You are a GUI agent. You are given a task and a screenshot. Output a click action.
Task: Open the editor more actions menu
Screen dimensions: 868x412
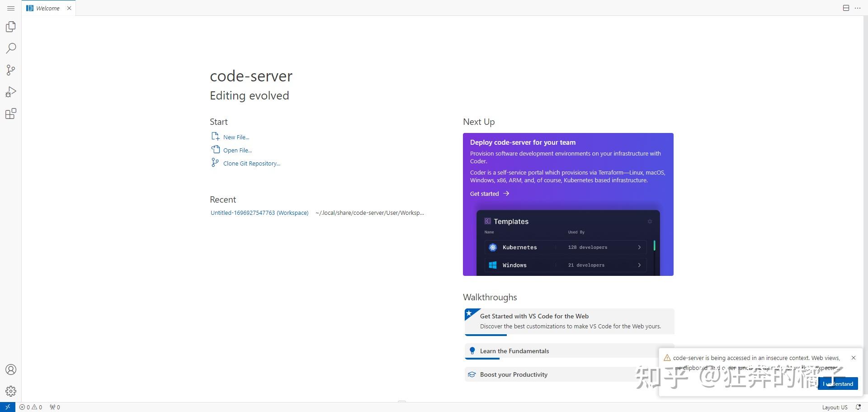858,8
